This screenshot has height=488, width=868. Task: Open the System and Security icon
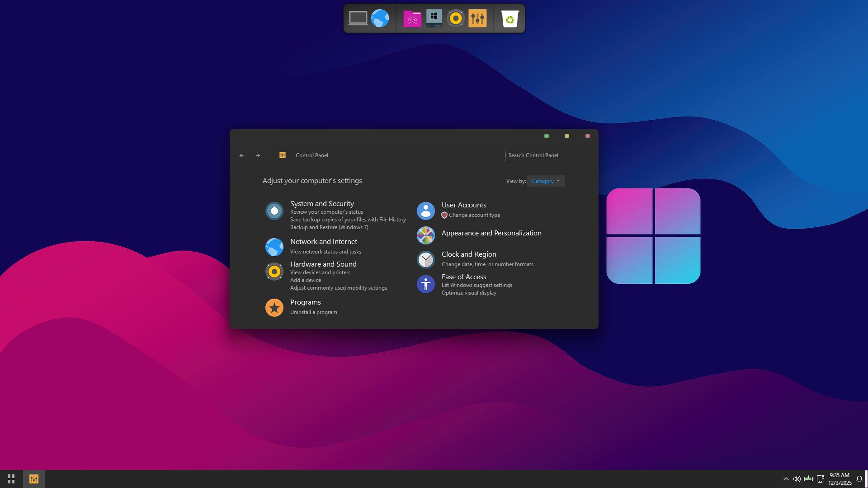click(274, 211)
